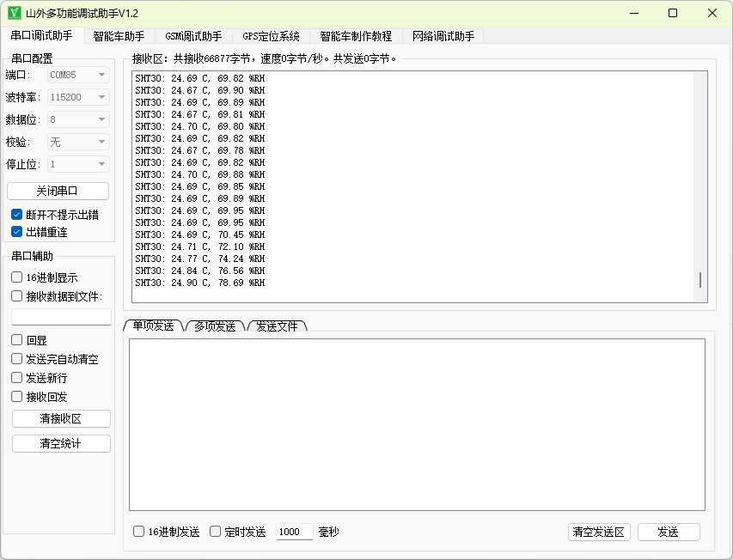
Task: Go to 智能车制作教程 tab
Action: click(x=356, y=36)
